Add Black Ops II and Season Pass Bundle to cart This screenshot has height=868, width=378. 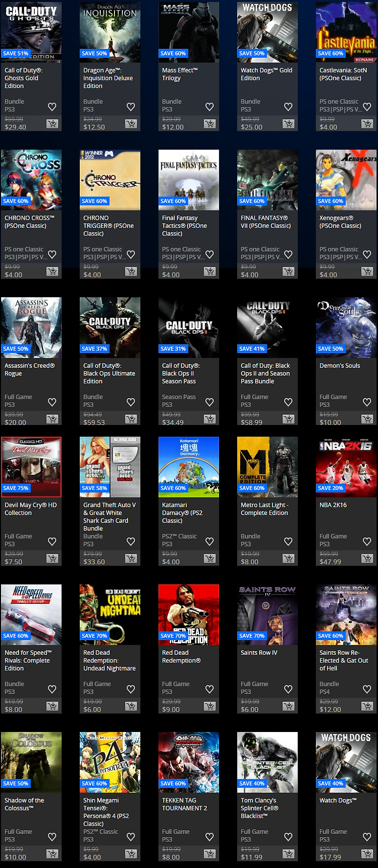(x=289, y=419)
